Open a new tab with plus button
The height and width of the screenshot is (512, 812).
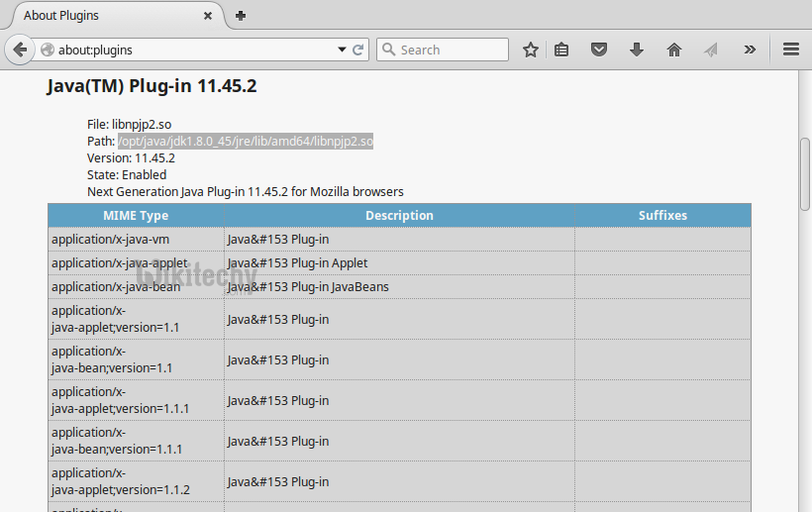point(241,16)
